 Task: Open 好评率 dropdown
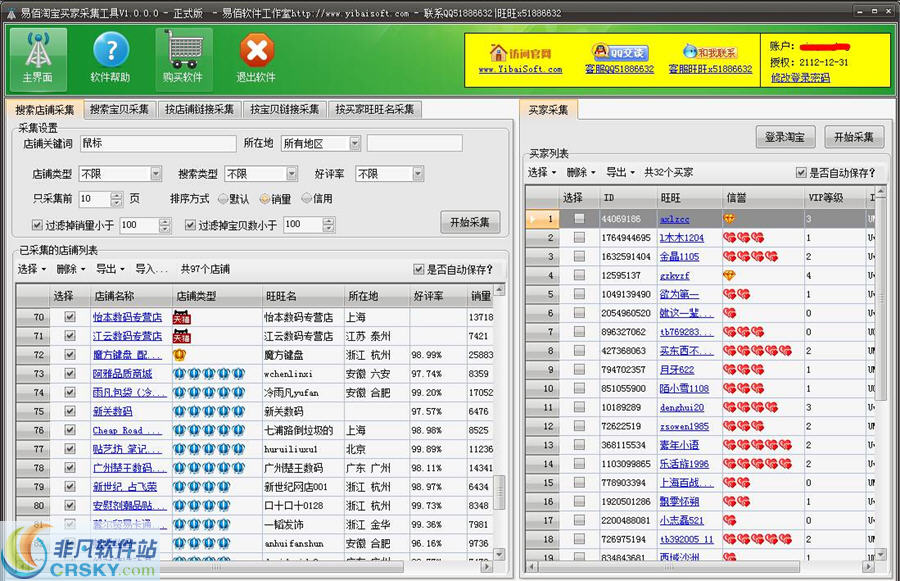418,174
